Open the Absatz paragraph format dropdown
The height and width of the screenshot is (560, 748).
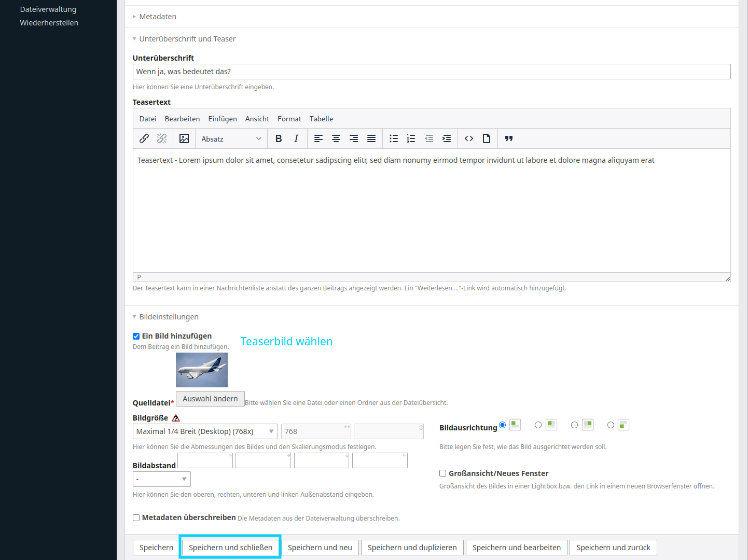click(231, 139)
